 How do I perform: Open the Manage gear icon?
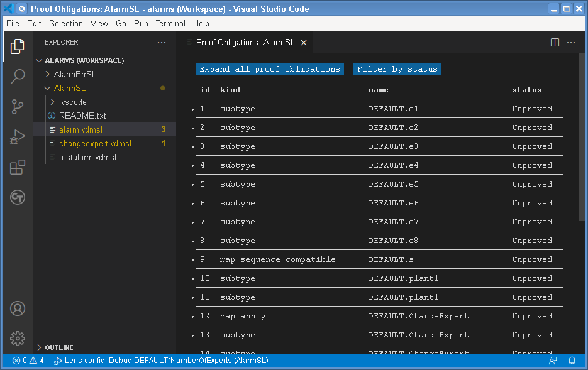pyautogui.click(x=17, y=338)
